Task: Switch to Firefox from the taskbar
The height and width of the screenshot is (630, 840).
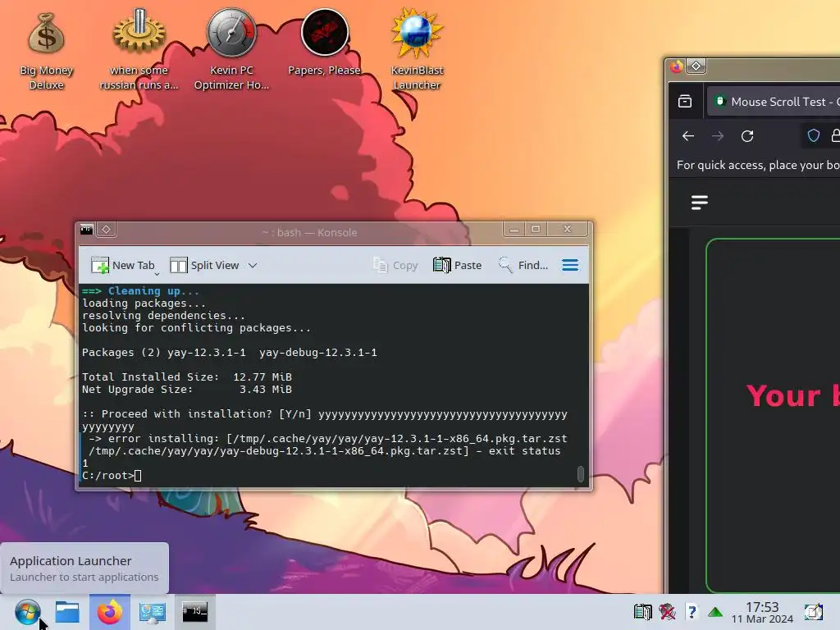Action: [x=109, y=612]
